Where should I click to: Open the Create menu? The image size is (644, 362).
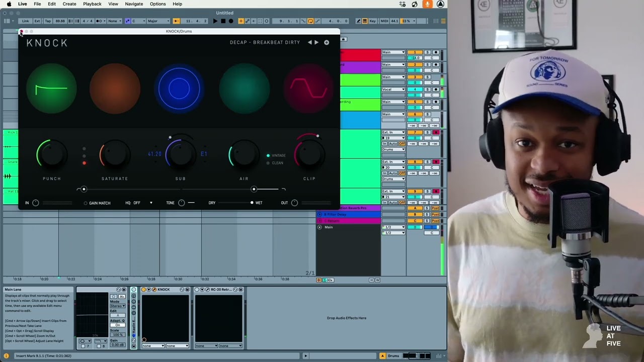pos(69,4)
